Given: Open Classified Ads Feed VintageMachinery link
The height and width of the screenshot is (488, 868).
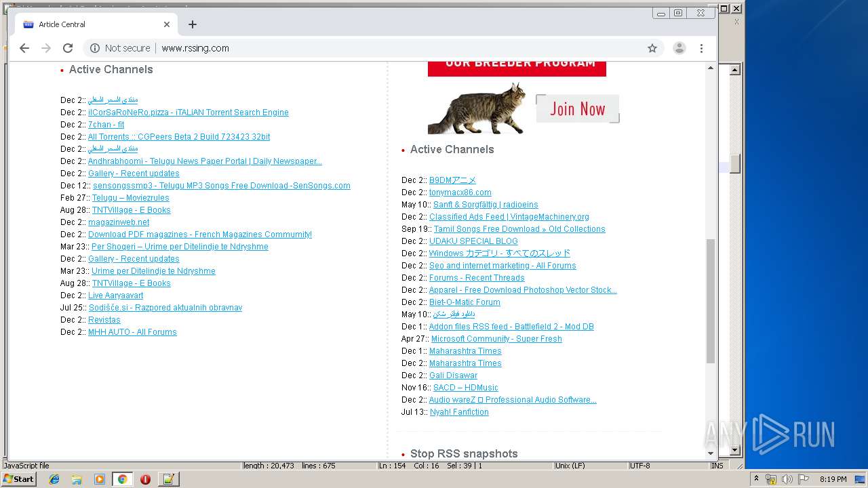Looking at the screenshot, I should point(509,217).
